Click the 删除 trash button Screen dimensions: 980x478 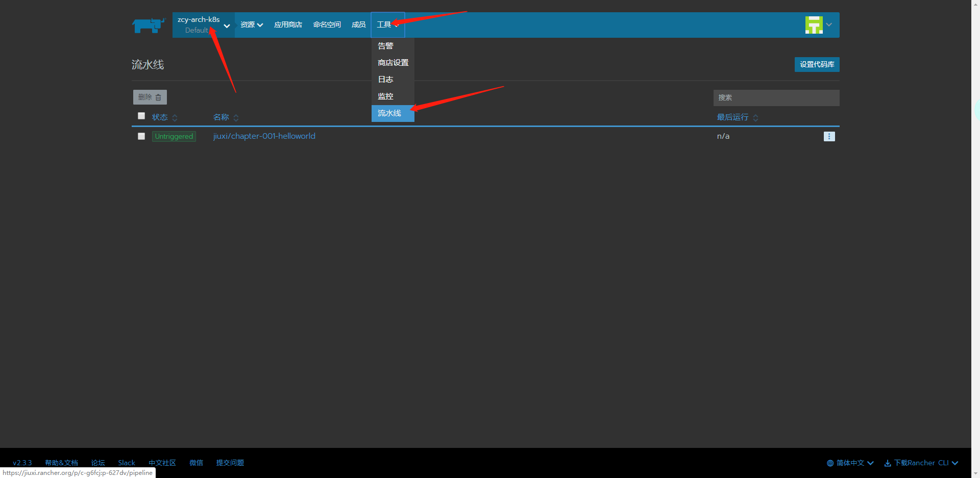coord(150,97)
